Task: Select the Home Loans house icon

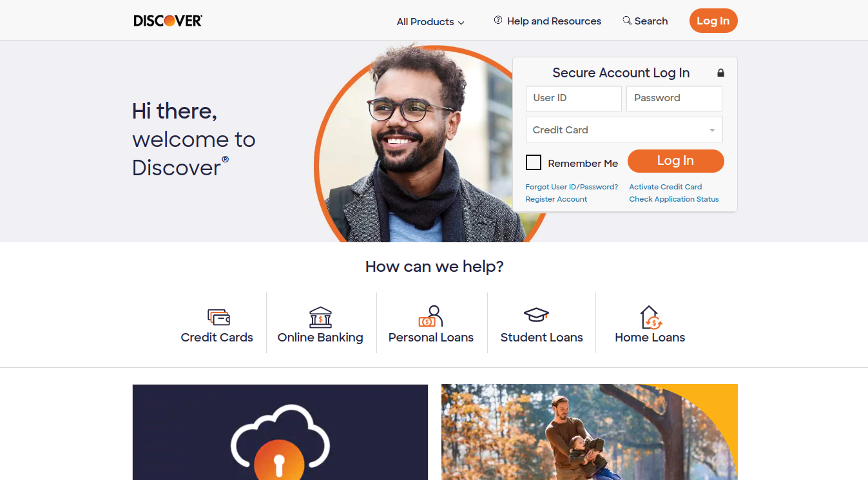Action: coord(651,317)
